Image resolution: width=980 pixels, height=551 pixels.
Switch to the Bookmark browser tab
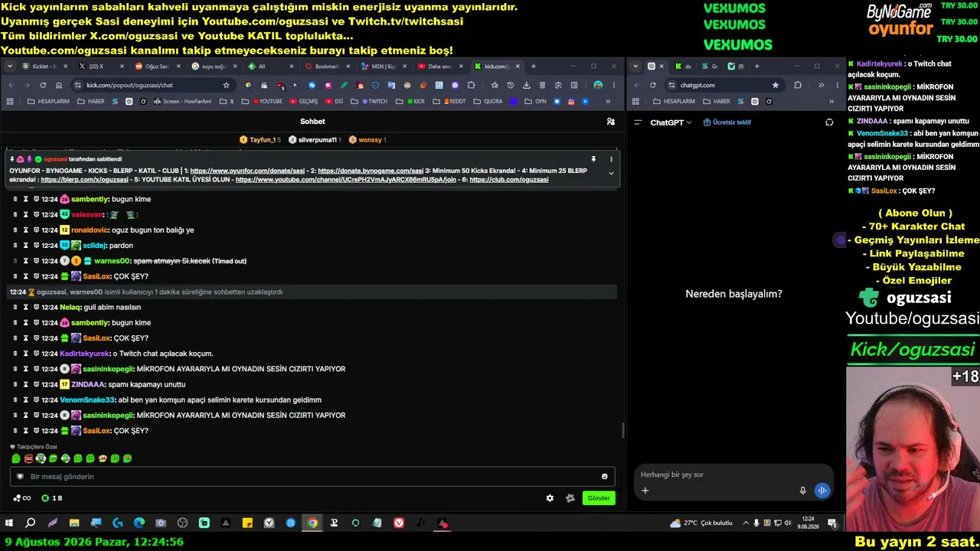(x=328, y=67)
